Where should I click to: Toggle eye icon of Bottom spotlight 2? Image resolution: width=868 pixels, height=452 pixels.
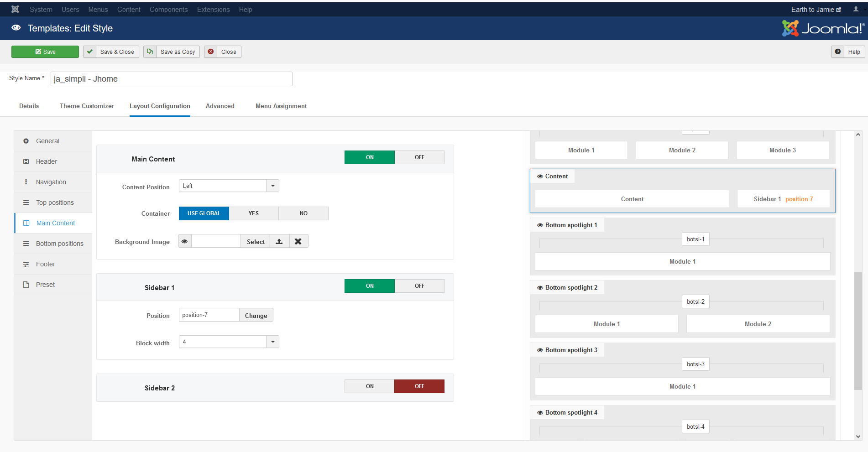coord(540,288)
